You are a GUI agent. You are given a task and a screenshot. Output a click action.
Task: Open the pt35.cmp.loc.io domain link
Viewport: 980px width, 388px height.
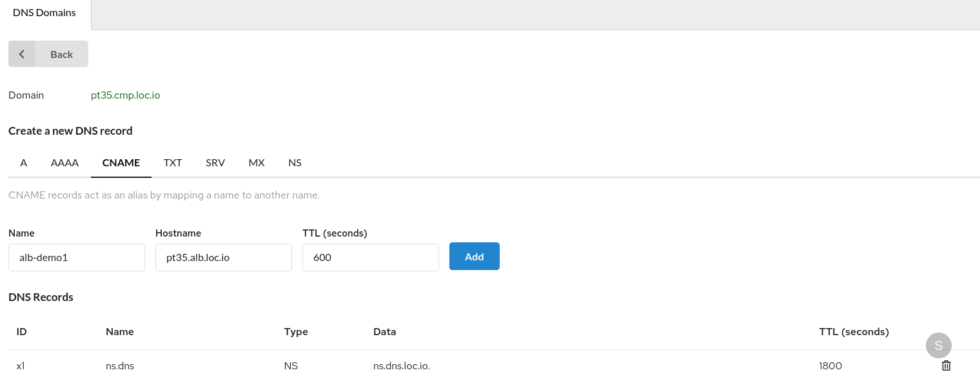pyautogui.click(x=125, y=95)
